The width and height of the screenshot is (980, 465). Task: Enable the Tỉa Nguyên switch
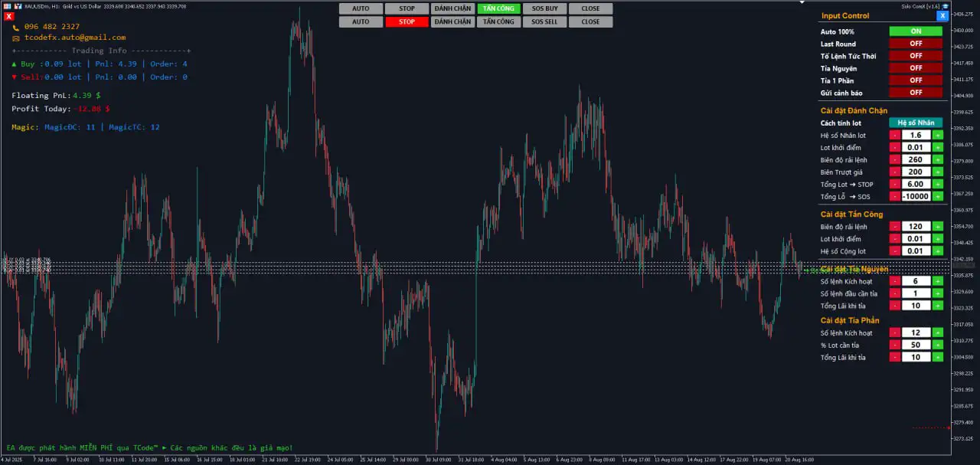click(916, 67)
